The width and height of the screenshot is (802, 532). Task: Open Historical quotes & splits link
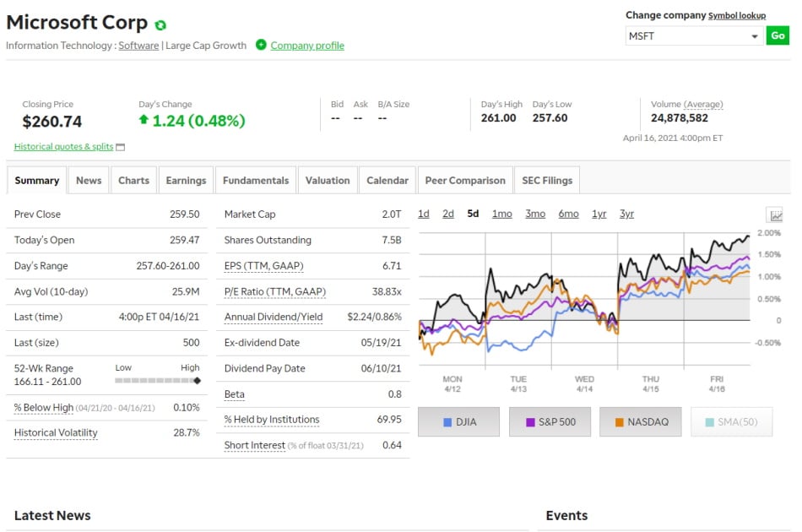63,147
